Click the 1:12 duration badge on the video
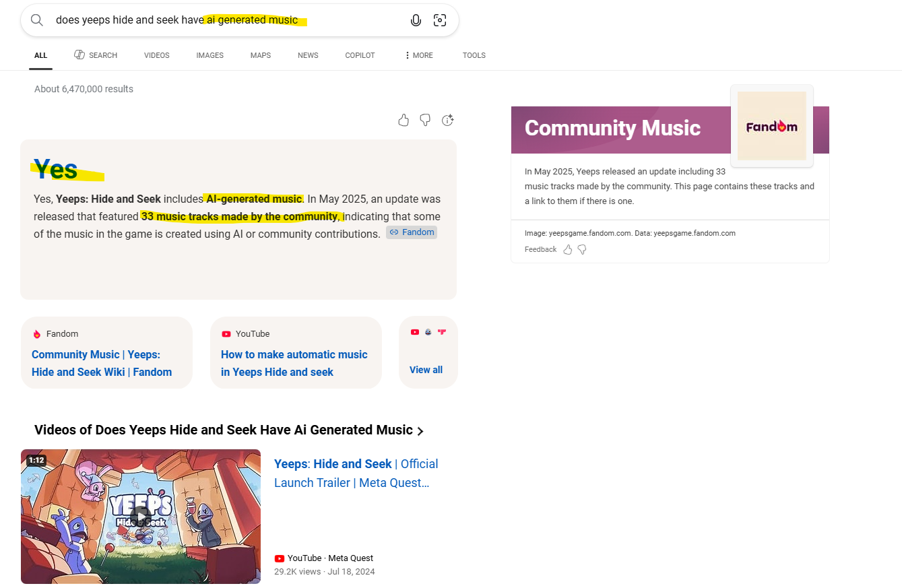The image size is (902, 588). tap(36, 461)
